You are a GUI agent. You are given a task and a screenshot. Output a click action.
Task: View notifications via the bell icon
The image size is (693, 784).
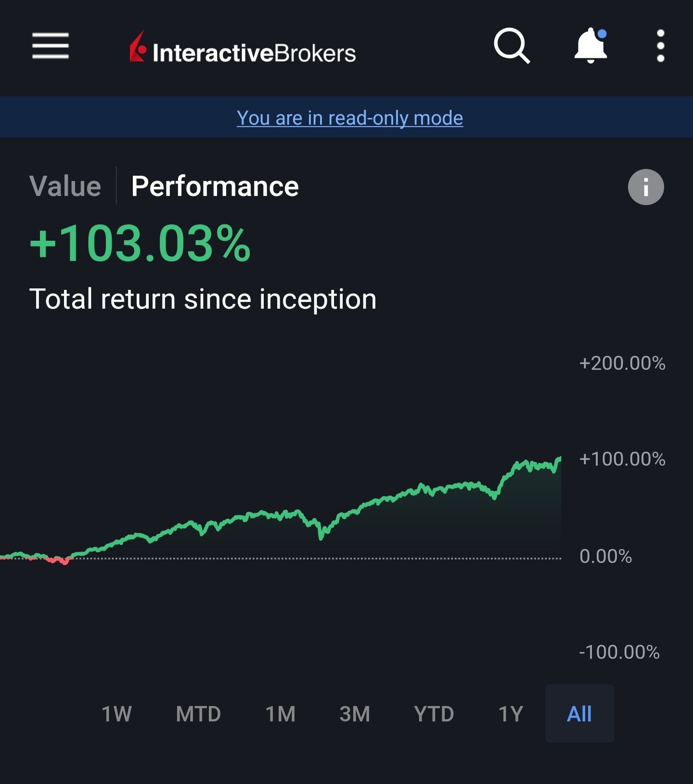pos(591,46)
